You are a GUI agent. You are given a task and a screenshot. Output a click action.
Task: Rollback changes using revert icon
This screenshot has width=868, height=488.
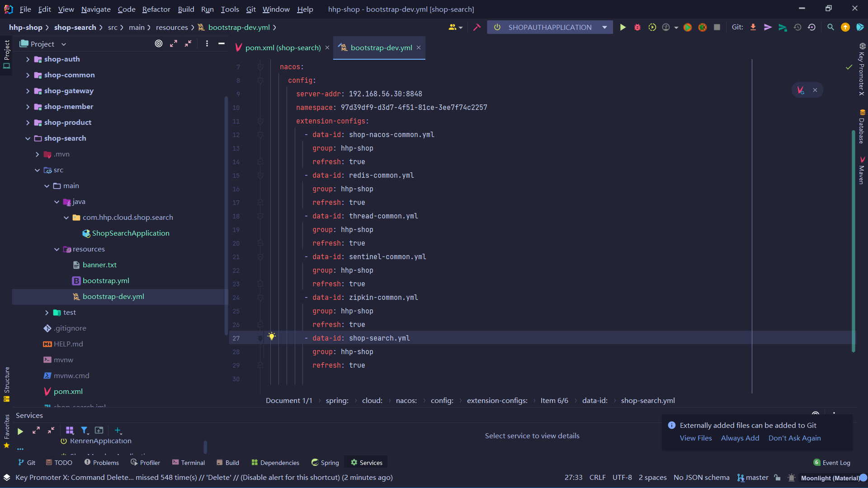tap(812, 27)
